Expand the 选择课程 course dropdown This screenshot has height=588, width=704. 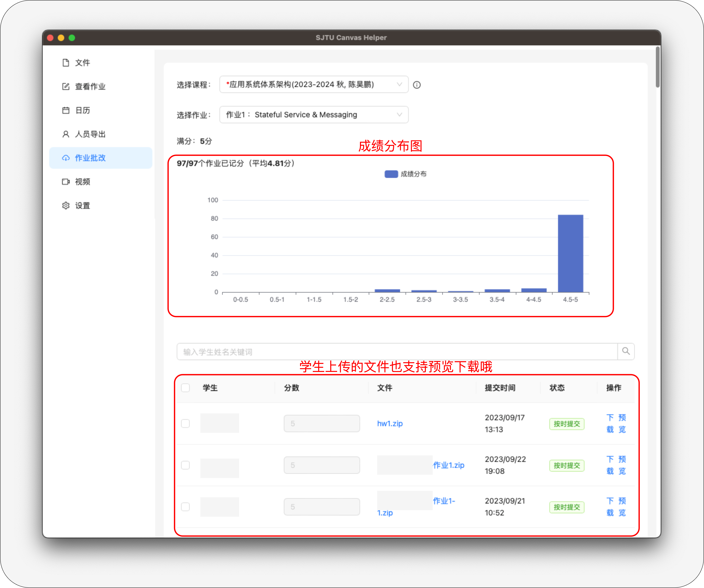click(x=313, y=84)
